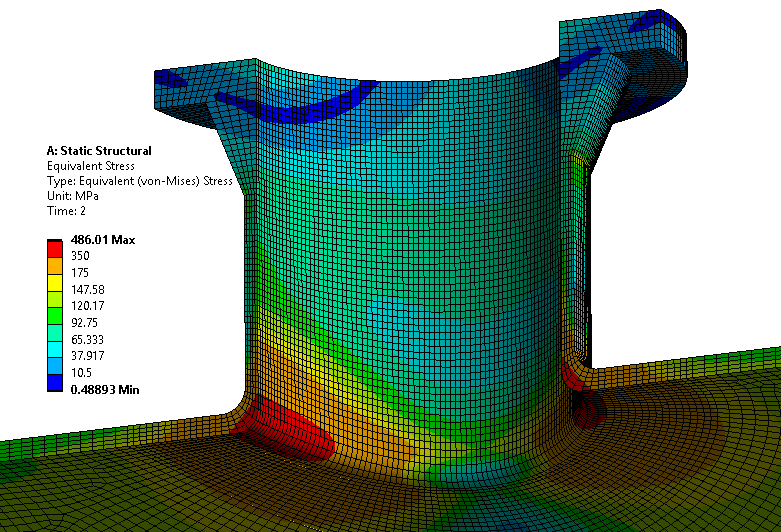
Task: Click the dark blue minimum legend band
Action: pyautogui.click(x=55, y=383)
